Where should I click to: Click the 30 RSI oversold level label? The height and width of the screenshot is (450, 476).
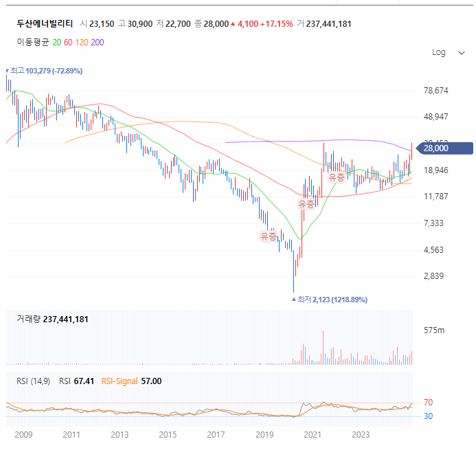(428, 416)
